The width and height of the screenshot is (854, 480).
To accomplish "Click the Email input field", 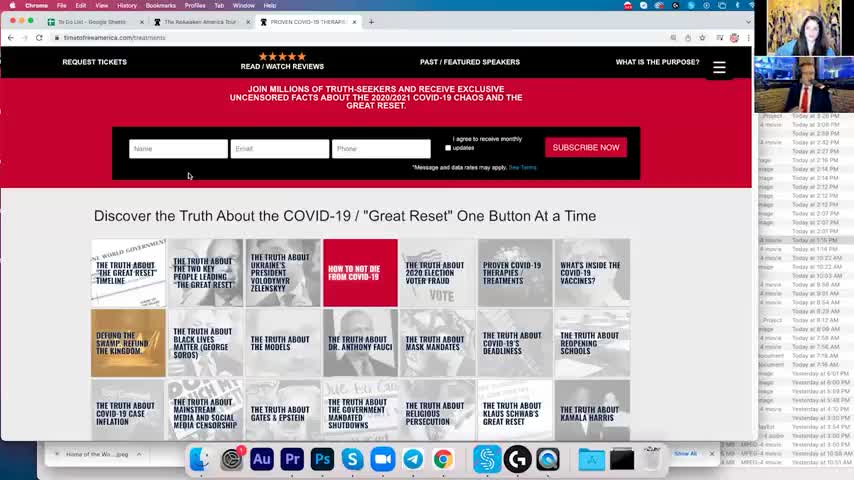I will (279, 149).
